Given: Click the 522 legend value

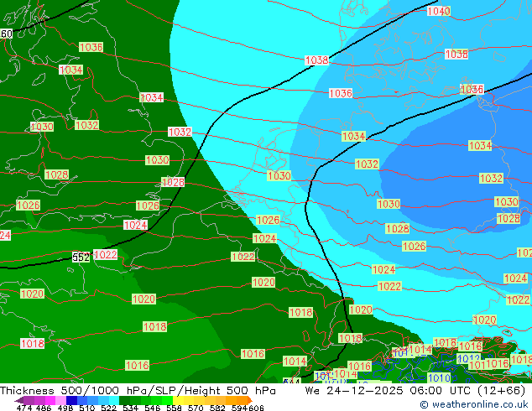Looking at the screenshot, I should [108, 408].
